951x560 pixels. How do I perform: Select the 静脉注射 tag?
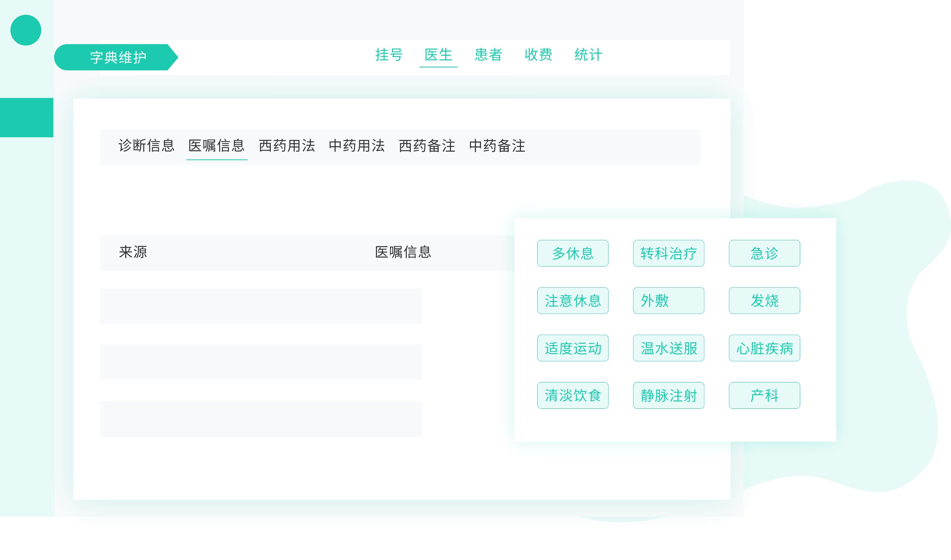click(x=668, y=396)
